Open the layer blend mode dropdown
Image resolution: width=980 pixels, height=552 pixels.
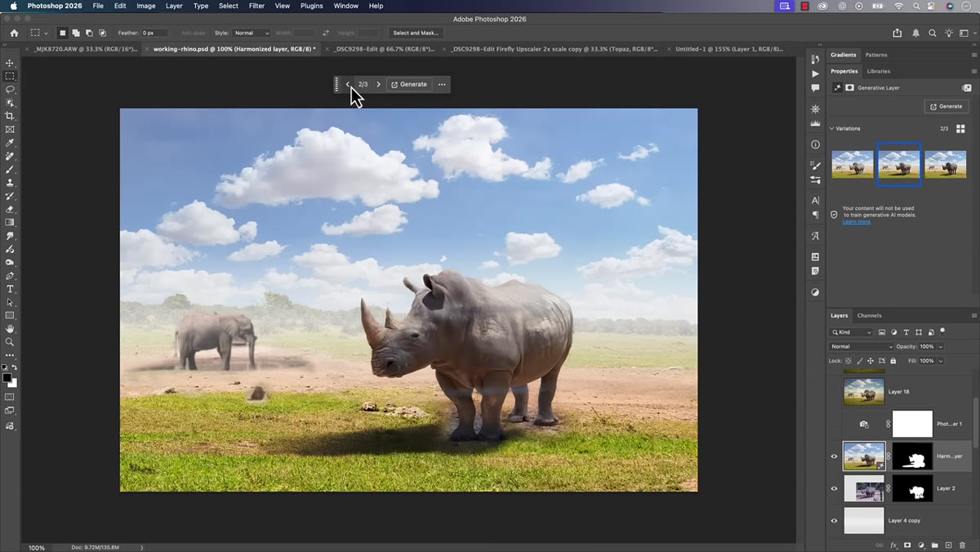click(861, 346)
